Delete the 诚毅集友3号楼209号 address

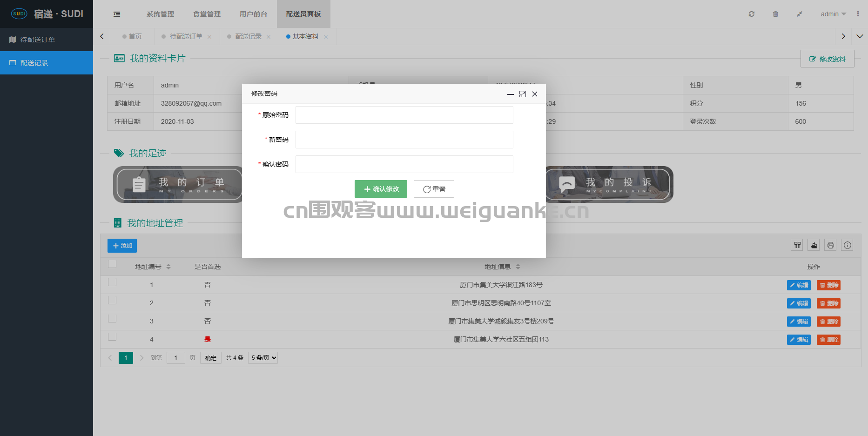(828, 322)
